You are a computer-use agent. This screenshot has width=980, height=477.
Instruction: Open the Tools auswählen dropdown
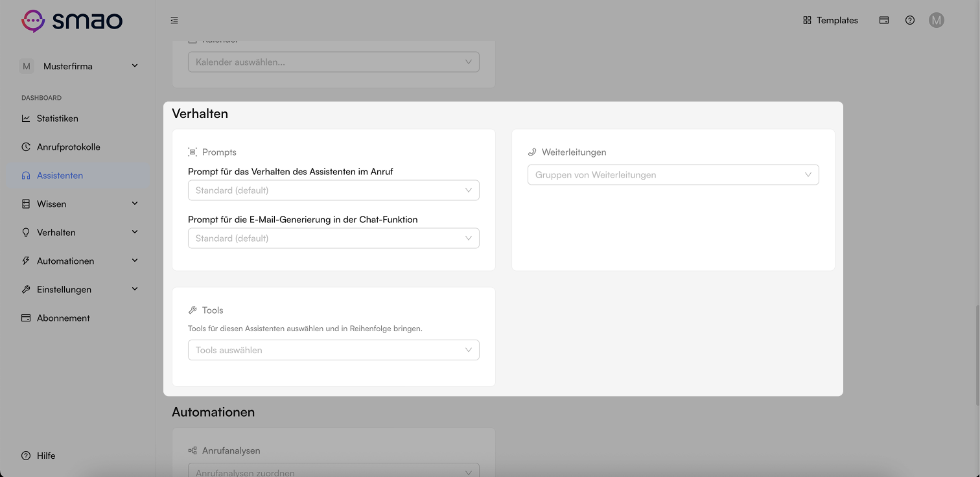(334, 350)
